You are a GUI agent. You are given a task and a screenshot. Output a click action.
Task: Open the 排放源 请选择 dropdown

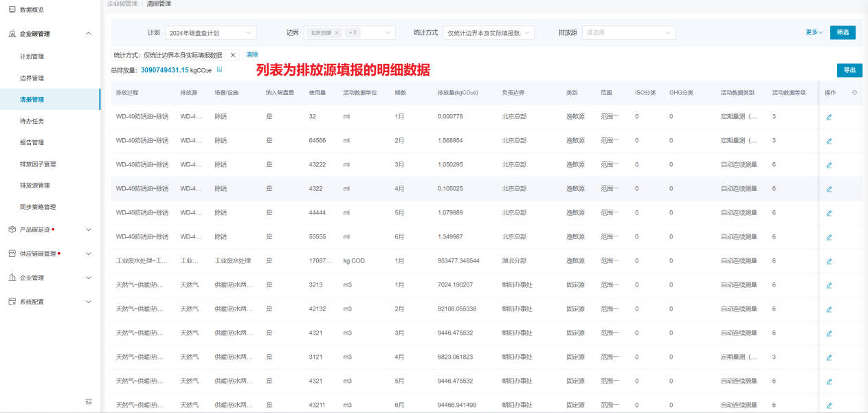[628, 33]
